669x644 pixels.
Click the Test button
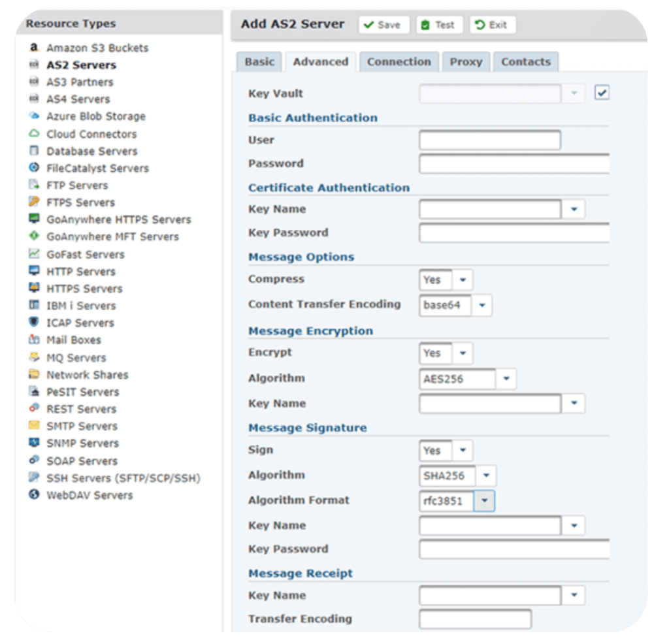click(x=439, y=24)
